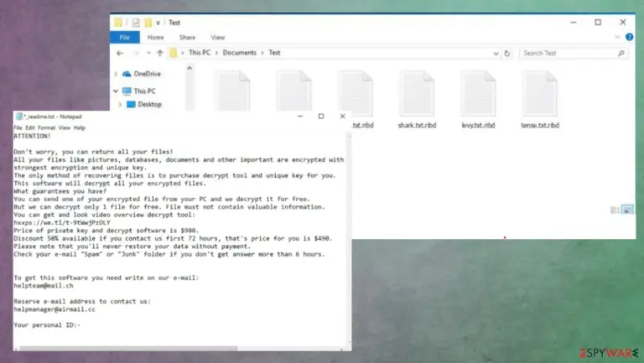
Task: Open the Home ribbon tab
Action: pyautogui.click(x=156, y=38)
